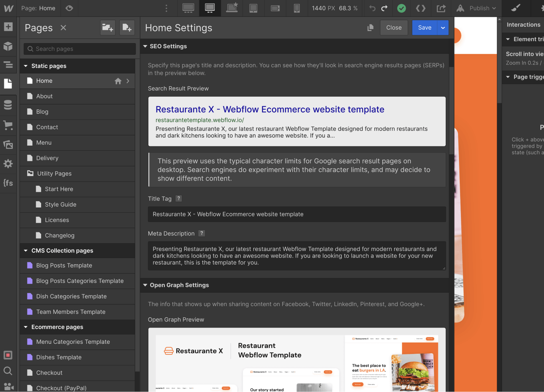The width and height of the screenshot is (544, 392).
Task: Click the redo arrow
Action: point(384,8)
